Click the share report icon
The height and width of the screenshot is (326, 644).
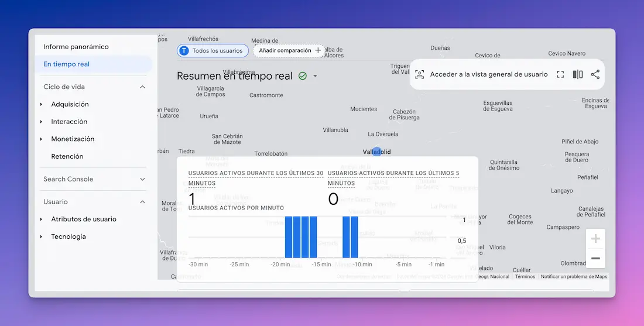point(595,74)
